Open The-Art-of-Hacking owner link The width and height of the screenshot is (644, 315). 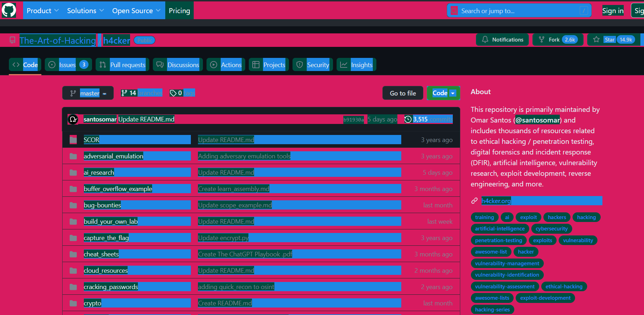coord(58,40)
